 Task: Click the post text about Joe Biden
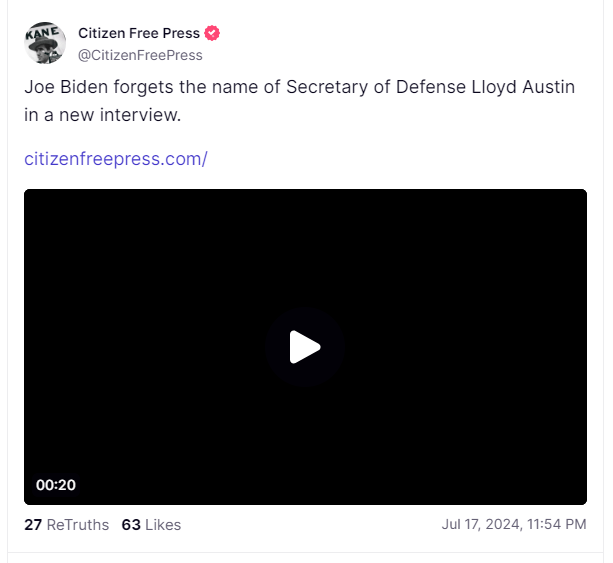299,101
